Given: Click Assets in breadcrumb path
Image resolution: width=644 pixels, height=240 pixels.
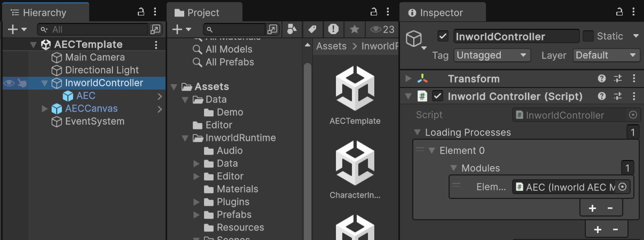Looking at the screenshot, I should [x=332, y=46].
